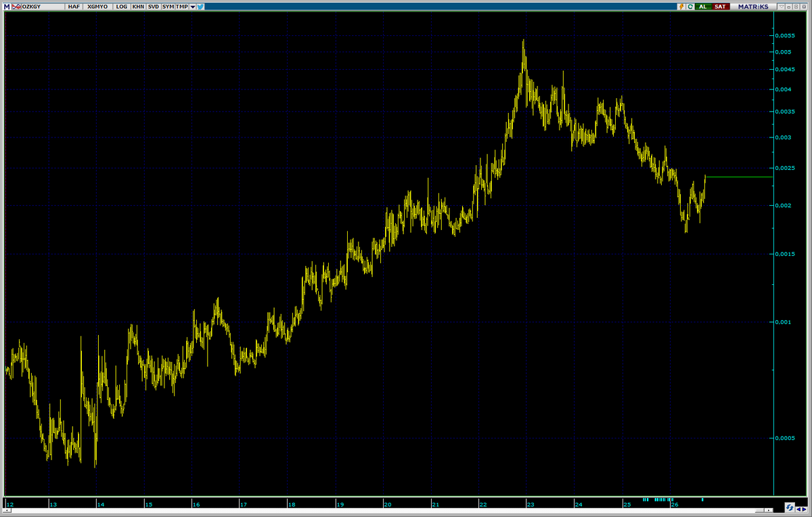Click the 21 year label on time axis
Image resolution: width=812 pixels, height=517 pixels.
coord(436,505)
